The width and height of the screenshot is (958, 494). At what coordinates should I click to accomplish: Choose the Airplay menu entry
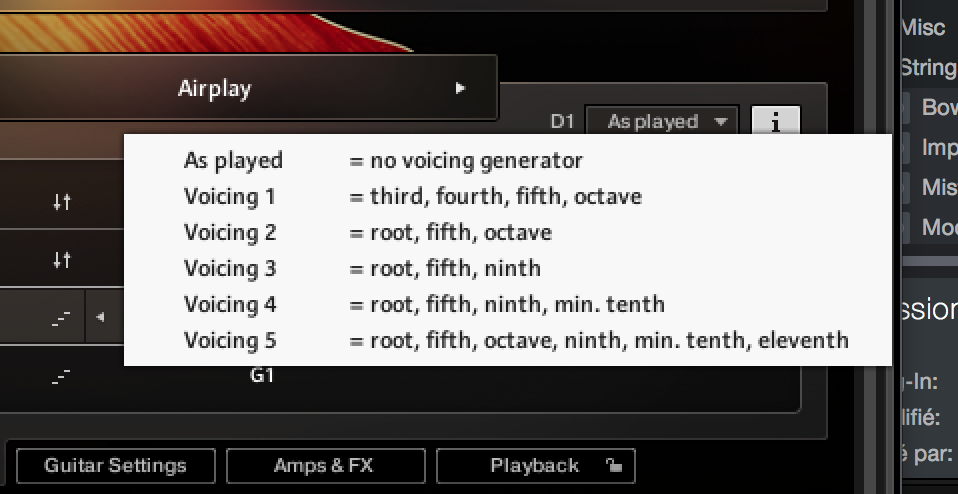pyautogui.click(x=215, y=88)
